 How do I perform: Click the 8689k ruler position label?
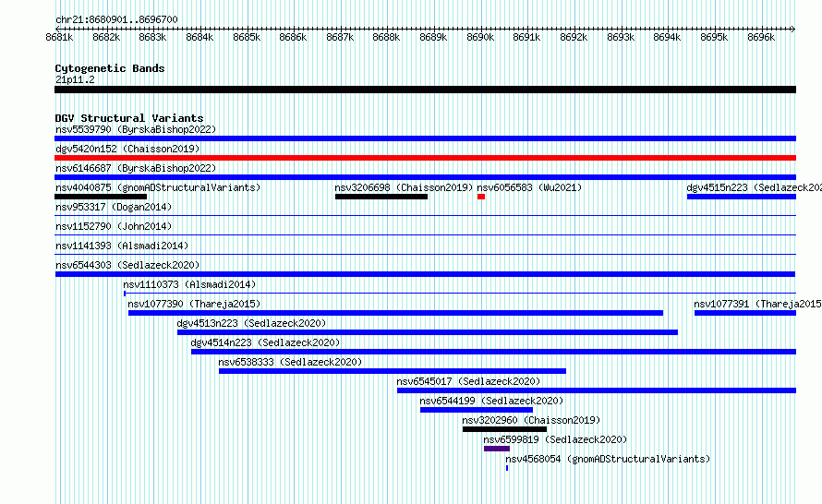[x=433, y=37]
